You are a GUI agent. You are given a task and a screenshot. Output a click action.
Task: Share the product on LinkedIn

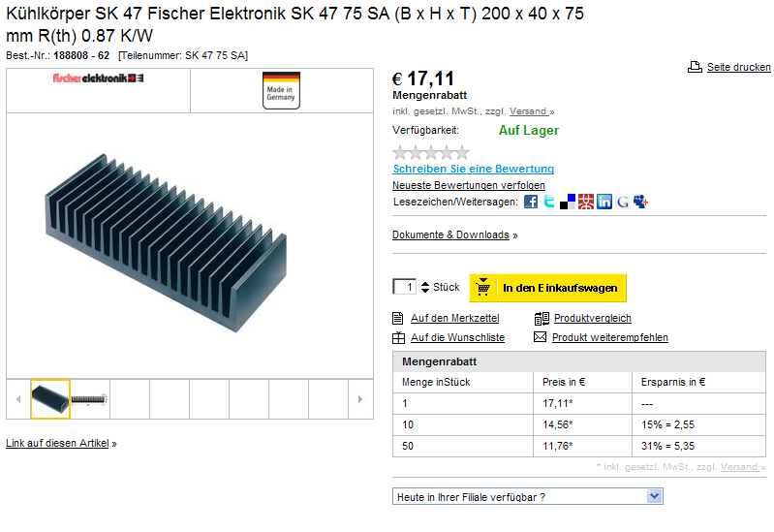pyautogui.click(x=604, y=202)
